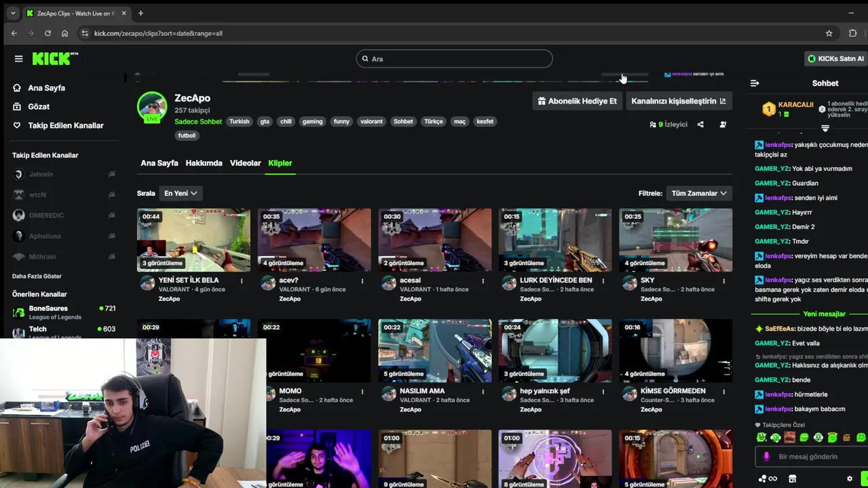
Task: Open Gözat in sidebar
Action: (31, 106)
